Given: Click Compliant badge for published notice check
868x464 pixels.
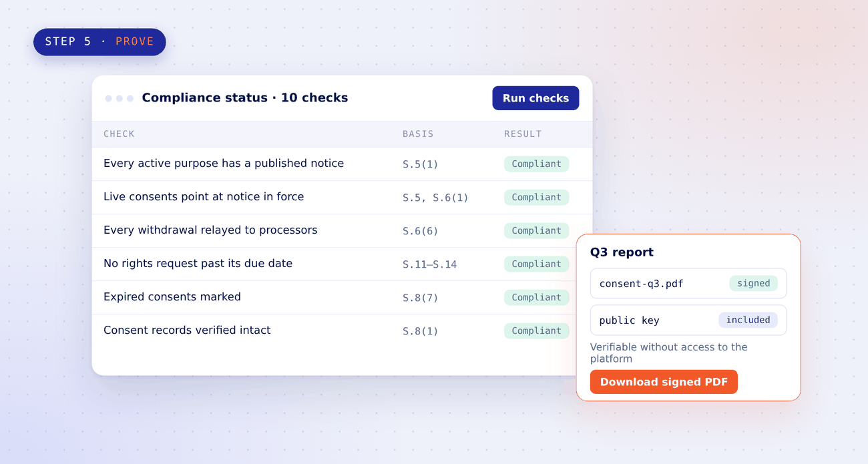Looking at the screenshot, I should point(536,164).
